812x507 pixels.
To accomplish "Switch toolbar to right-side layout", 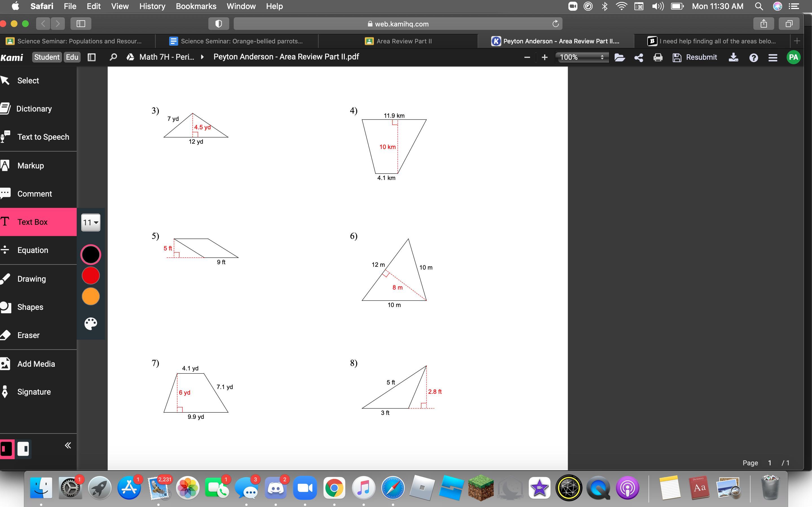I will click(23, 449).
